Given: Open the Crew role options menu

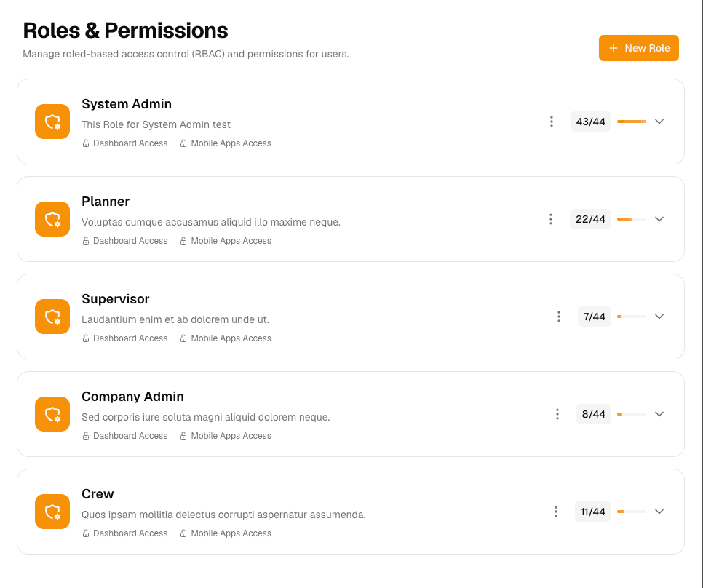Looking at the screenshot, I should coord(556,512).
